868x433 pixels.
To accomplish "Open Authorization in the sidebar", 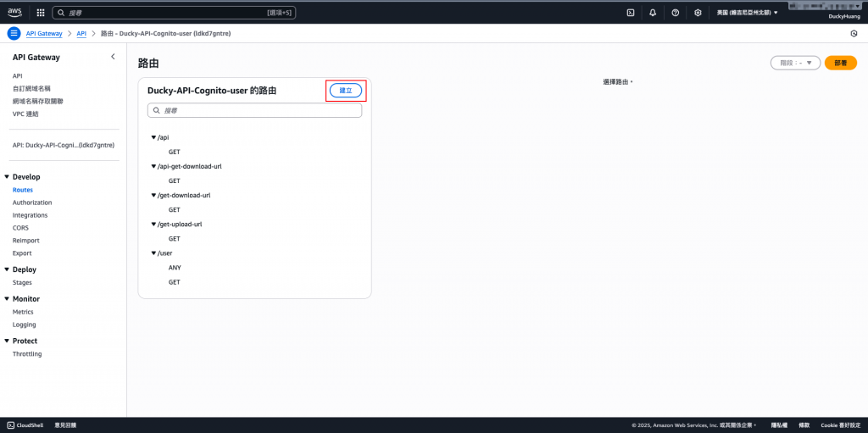I will point(32,203).
